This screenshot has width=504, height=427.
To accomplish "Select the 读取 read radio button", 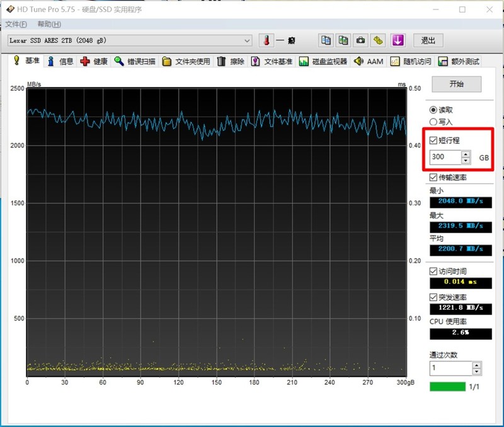I will [x=433, y=110].
